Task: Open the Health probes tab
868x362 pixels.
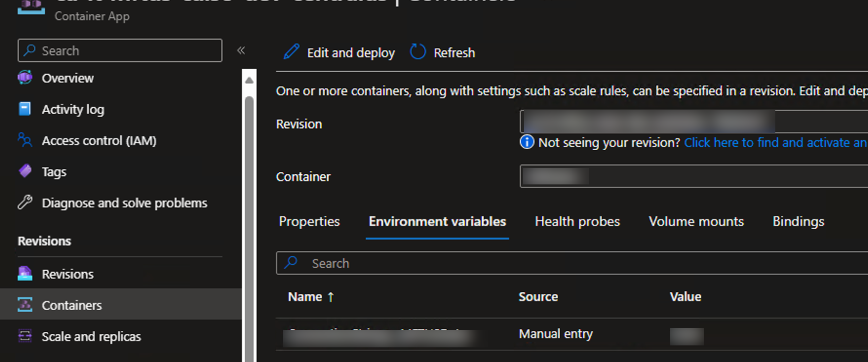Action: (x=577, y=221)
